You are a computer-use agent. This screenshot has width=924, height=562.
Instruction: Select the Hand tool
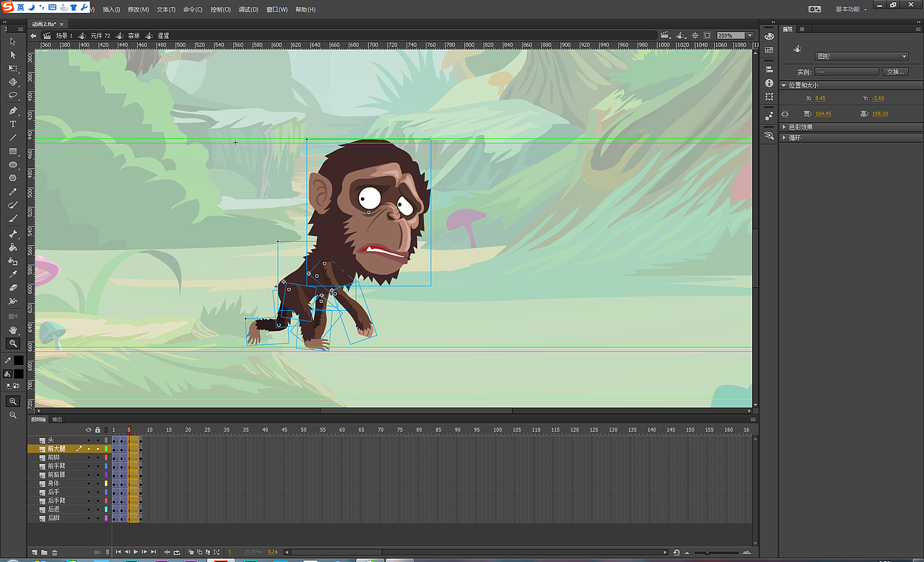coord(13,330)
